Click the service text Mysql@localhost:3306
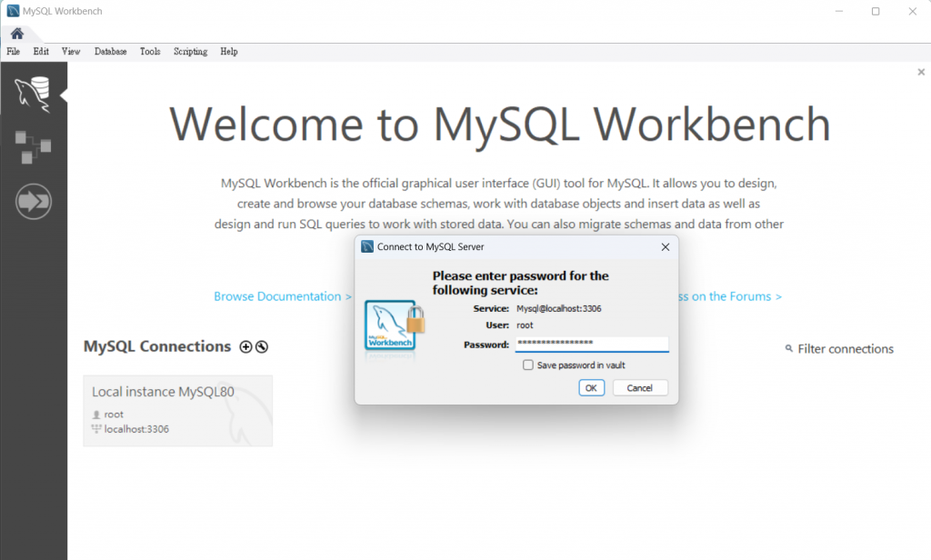 click(x=559, y=309)
